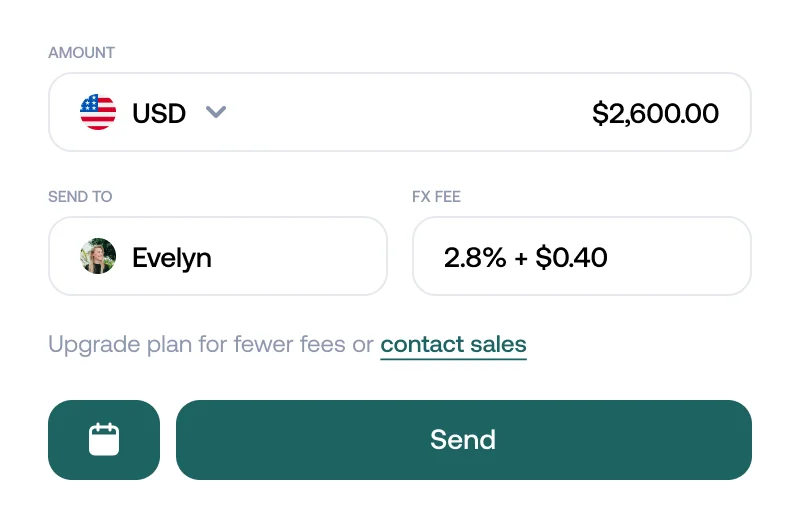Click the $0.40 fixed fee amount
The height and width of the screenshot is (524, 800).
pos(571,257)
